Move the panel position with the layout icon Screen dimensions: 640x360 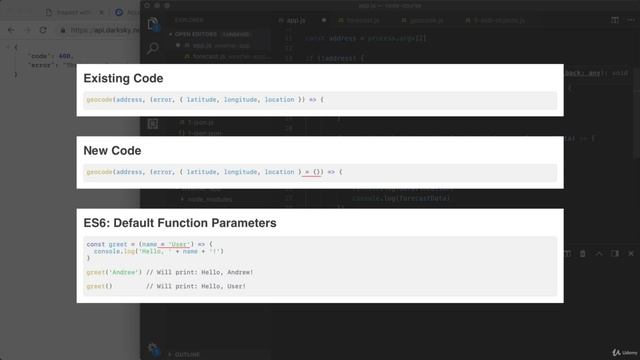(615, 253)
